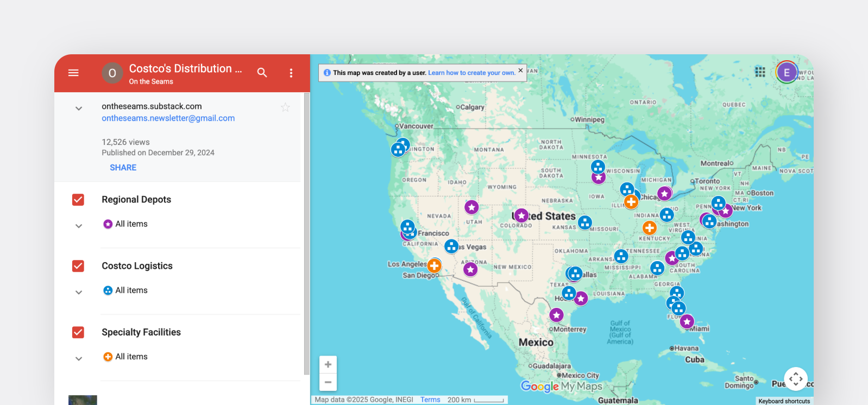Uncheck the Regional Depots layer checkbox
Screen dimensions: 868x405
coord(78,200)
